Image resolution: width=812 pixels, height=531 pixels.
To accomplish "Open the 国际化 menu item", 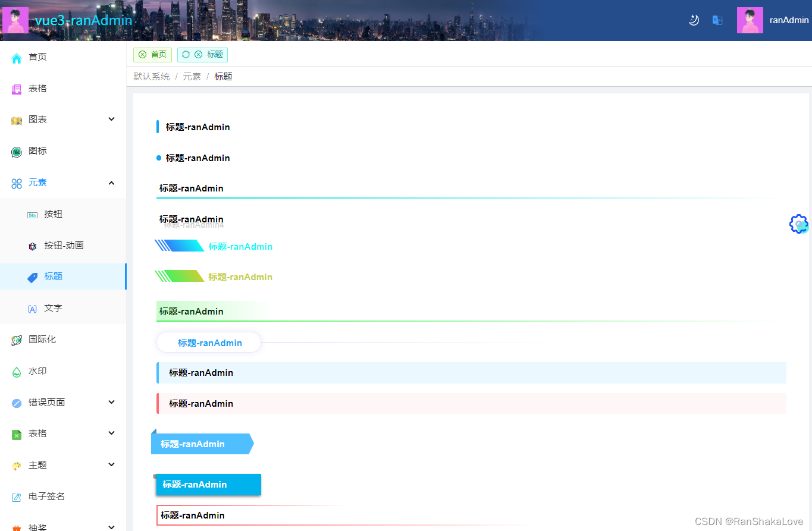I will (x=63, y=340).
